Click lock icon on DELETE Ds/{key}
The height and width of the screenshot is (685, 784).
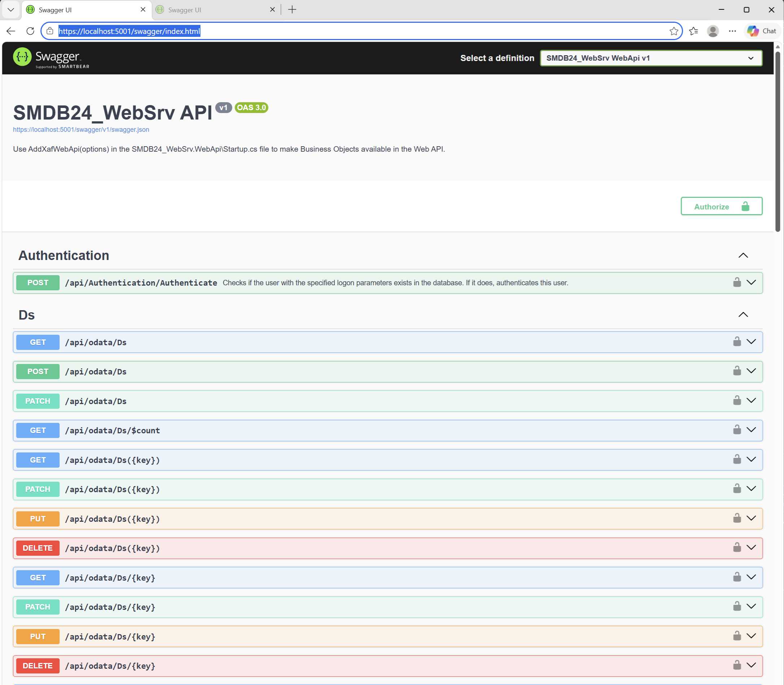click(x=737, y=665)
